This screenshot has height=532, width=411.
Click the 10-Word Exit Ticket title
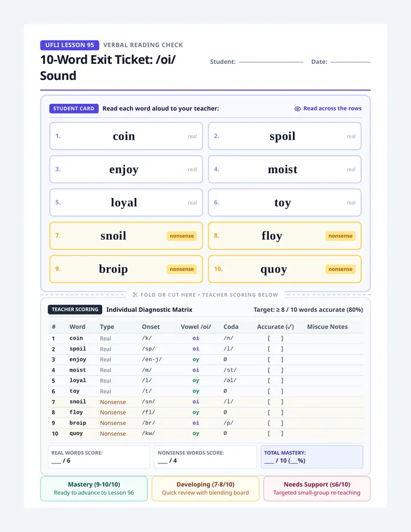coord(108,67)
